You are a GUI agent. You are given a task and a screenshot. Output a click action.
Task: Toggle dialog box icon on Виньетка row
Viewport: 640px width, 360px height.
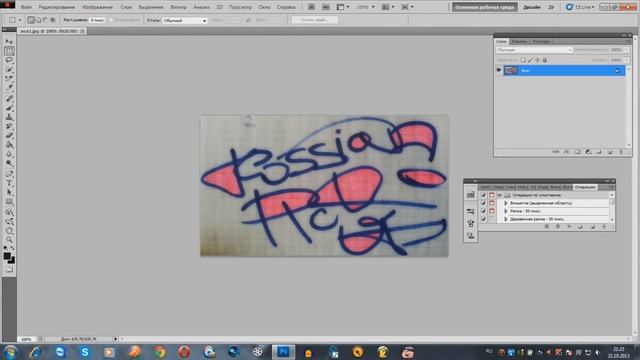(x=492, y=203)
